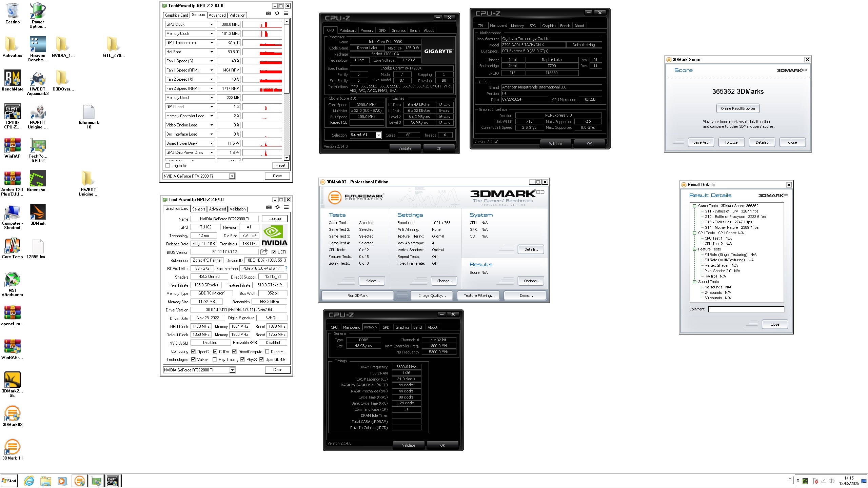Open the TechPowerUp GPU-Z desktop icon
868x488 pixels.
tap(38, 149)
